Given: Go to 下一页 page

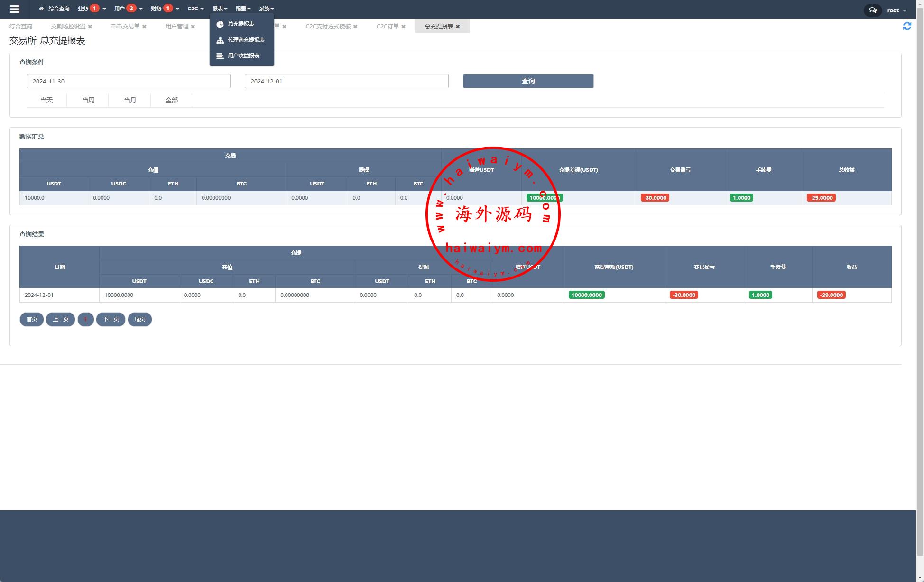Looking at the screenshot, I should 111,319.
